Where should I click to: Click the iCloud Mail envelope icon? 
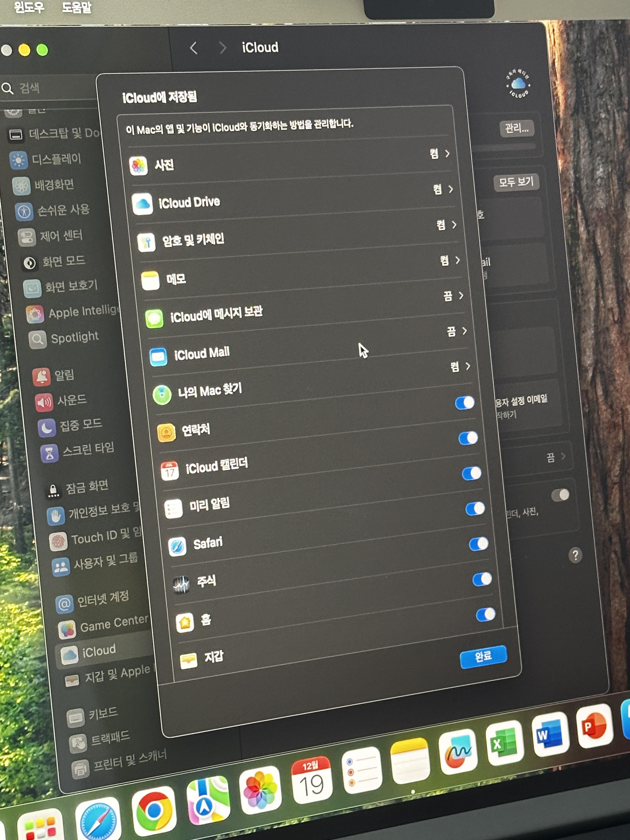(x=158, y=357)
